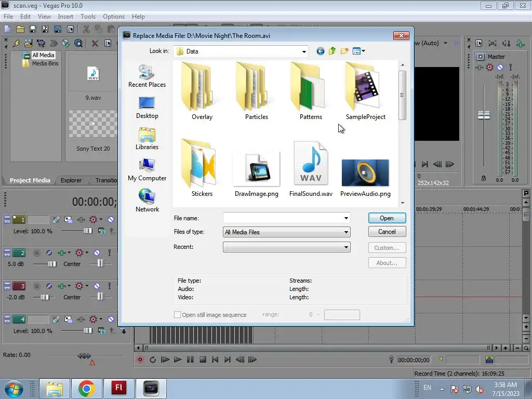Open track 1 FX dropdown arrow

pos(101,220)
